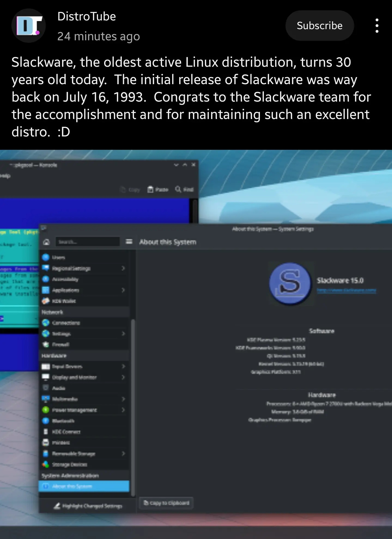Screen dimensions: 392x539
Task: Click Copy in the Konsole toolbar
Action: point(130,190)
